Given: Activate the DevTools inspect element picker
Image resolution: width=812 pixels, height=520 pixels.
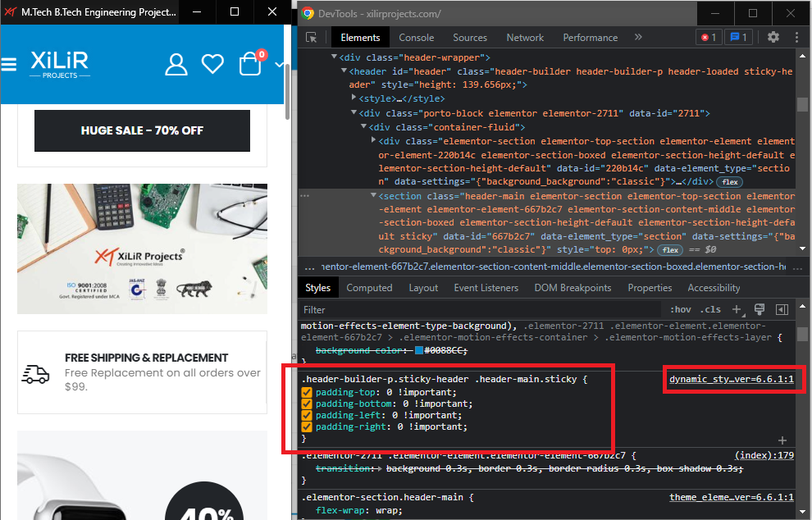Looking at the screenshot, I should tap(311, 37).
